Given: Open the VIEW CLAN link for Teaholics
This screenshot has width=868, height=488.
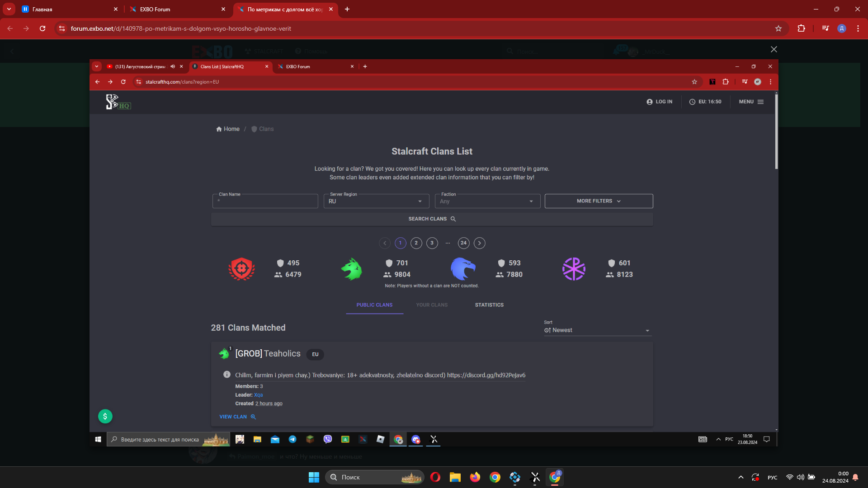Looking at the screenshot, I should pyautogui.click(x=238, y=417).
